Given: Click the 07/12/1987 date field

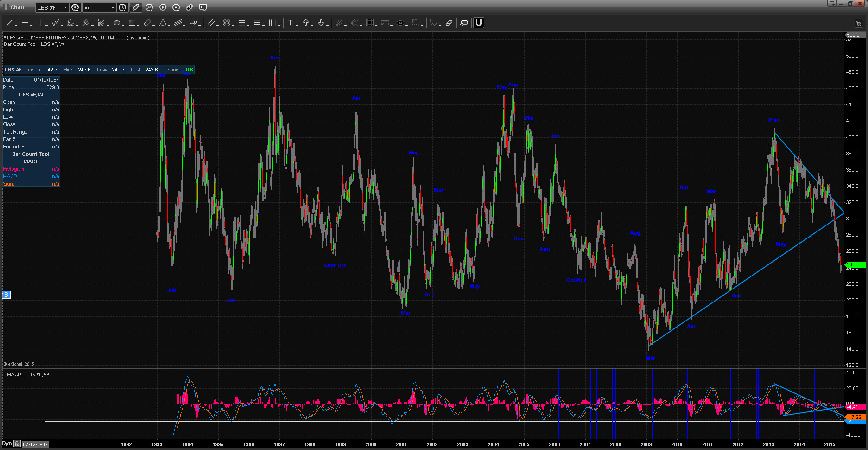Looking at the screenshot, I should pos(36,444).
